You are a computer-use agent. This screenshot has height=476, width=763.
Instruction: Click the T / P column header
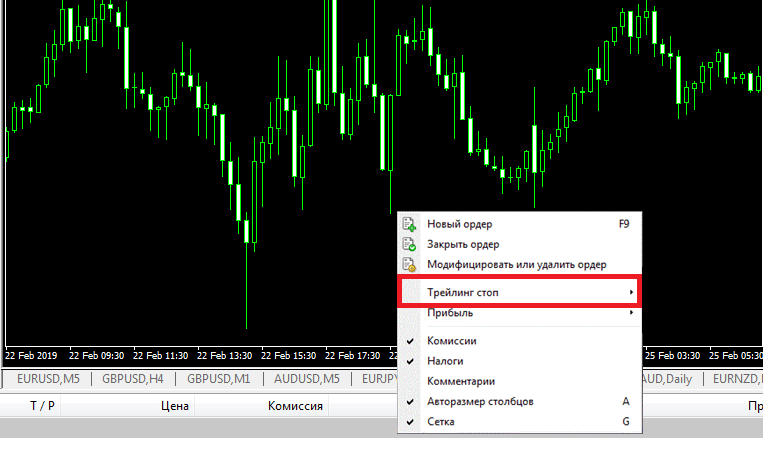point(43,406)
